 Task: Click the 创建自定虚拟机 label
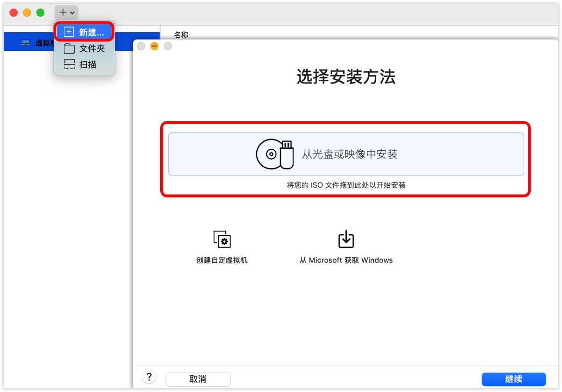point(222,260)
